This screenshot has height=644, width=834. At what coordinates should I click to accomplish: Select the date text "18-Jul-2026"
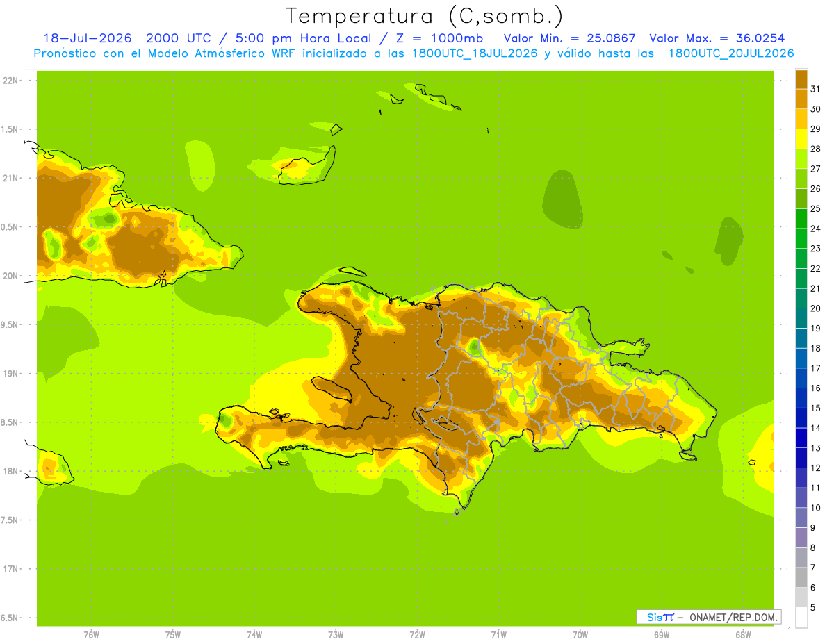[x=87, y=38]
